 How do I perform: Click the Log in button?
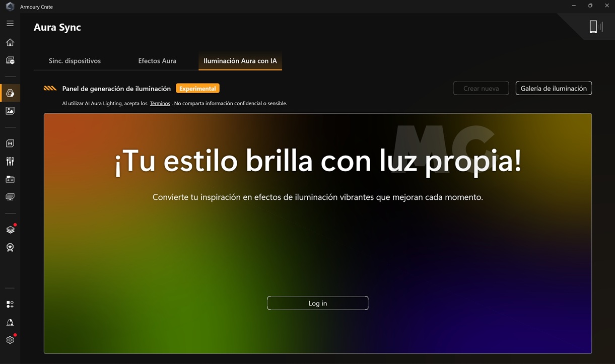click(318, 303)
